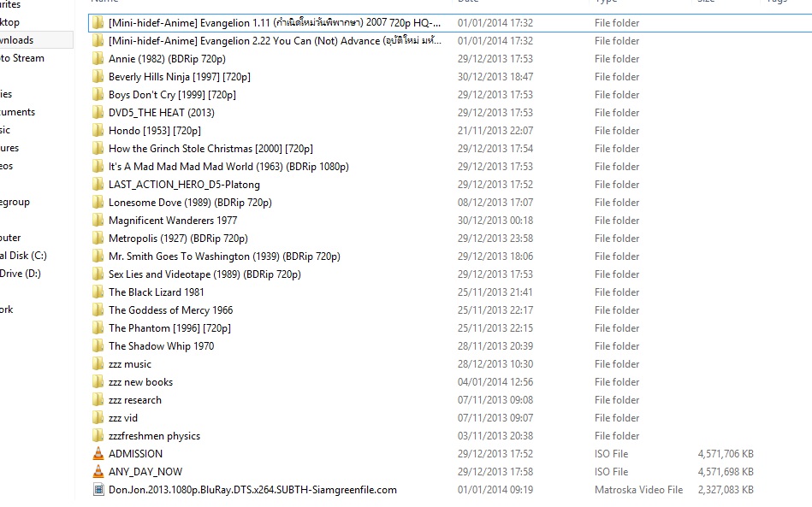Select The Shadow Whip 1970 folder icon
The width and height of the screenshot is (812, 507).
click(98, 346)
